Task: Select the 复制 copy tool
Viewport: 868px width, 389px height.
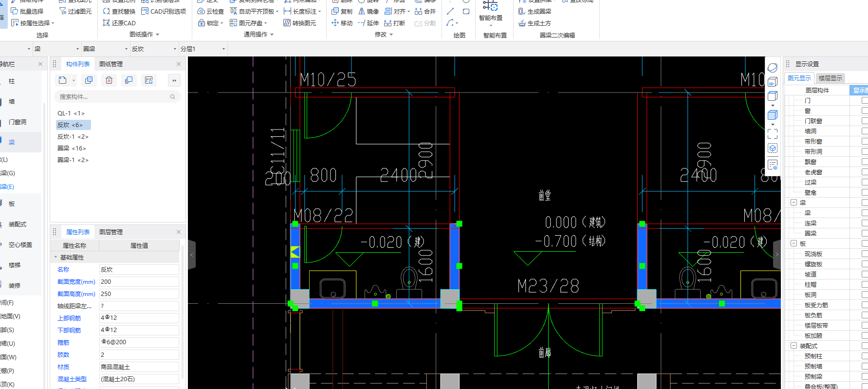Action: tap(342, 11)
